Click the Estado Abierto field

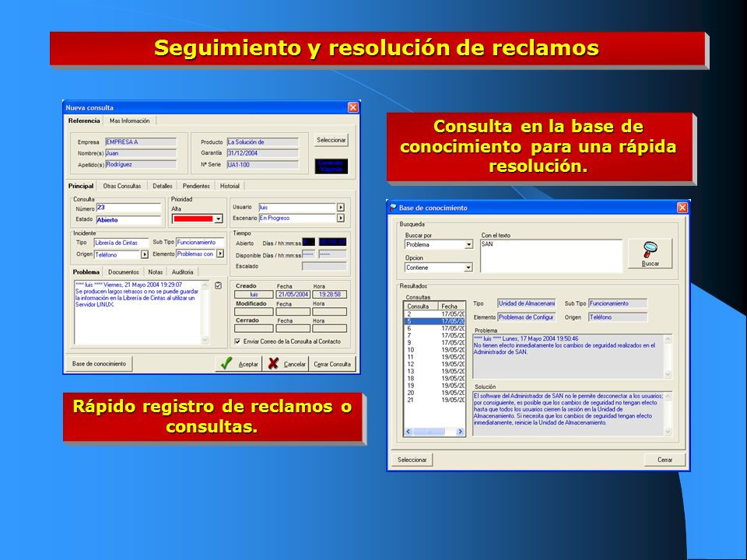coord(128,220)
